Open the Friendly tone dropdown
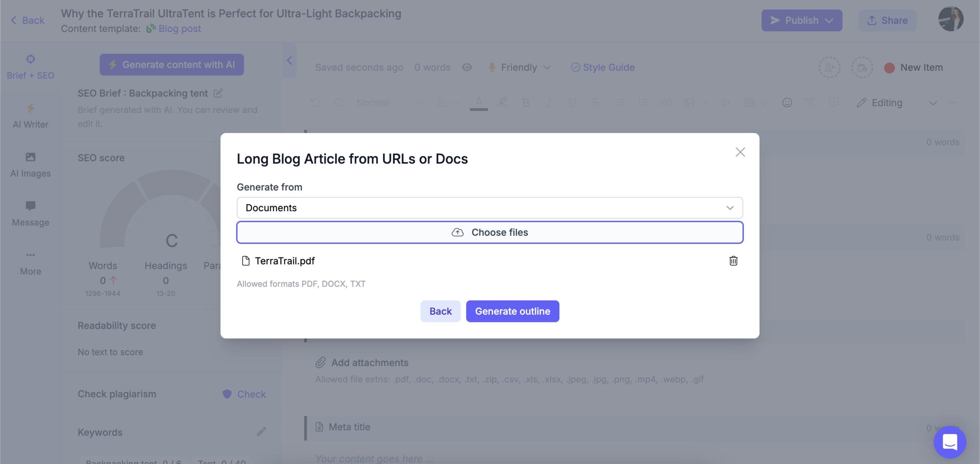The image size is (980, 464). 519,67
